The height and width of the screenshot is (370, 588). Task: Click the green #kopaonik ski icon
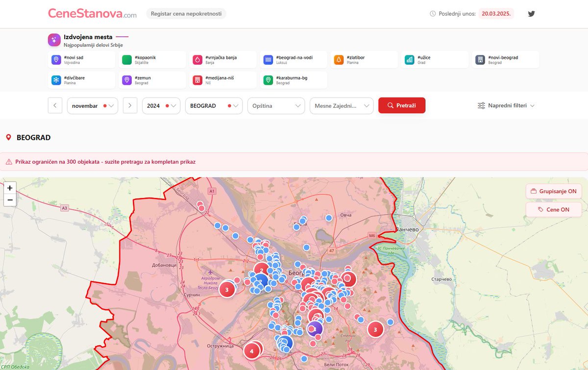127,60
